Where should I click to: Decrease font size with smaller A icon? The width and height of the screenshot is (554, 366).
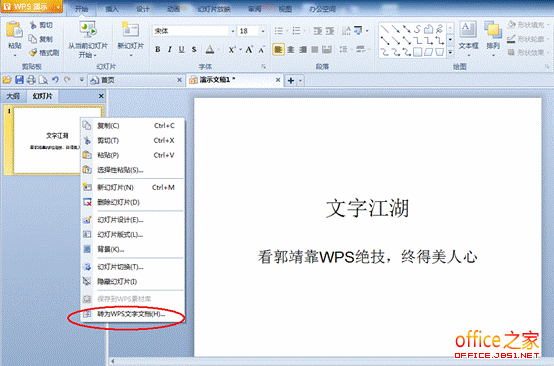coord(261,49)
